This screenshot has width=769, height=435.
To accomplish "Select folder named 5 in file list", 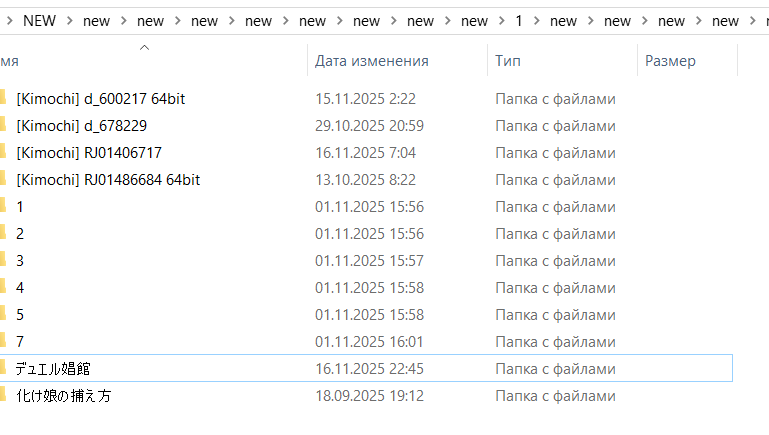I will 20,314.
